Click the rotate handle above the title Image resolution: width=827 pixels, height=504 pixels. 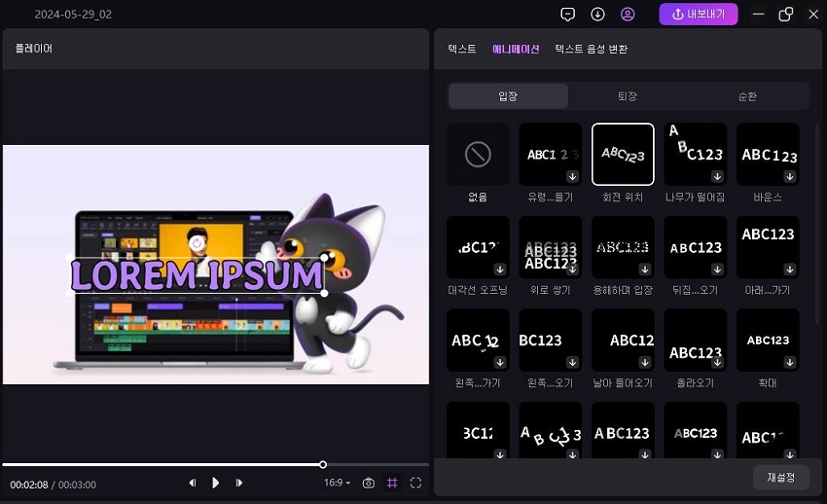pos(197,243)
